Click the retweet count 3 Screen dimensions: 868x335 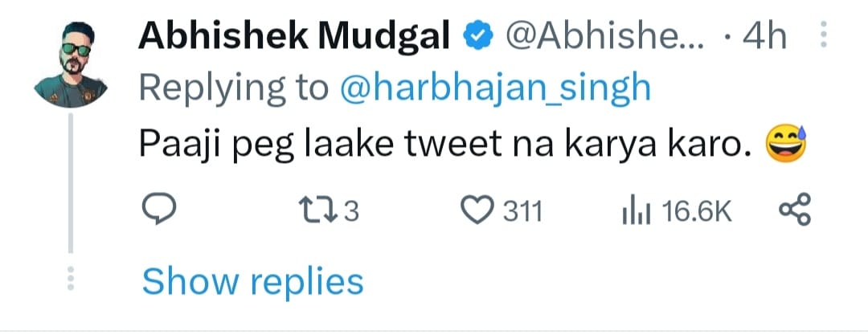tap(350, 212)
